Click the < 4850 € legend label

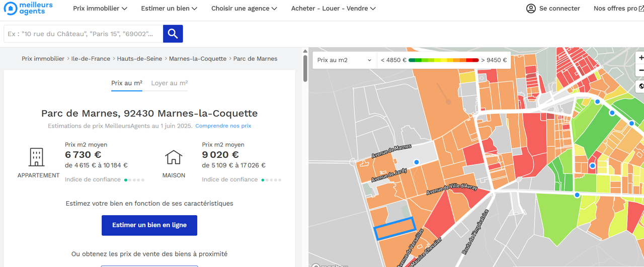pyautogui.click(x=393, y=60)
